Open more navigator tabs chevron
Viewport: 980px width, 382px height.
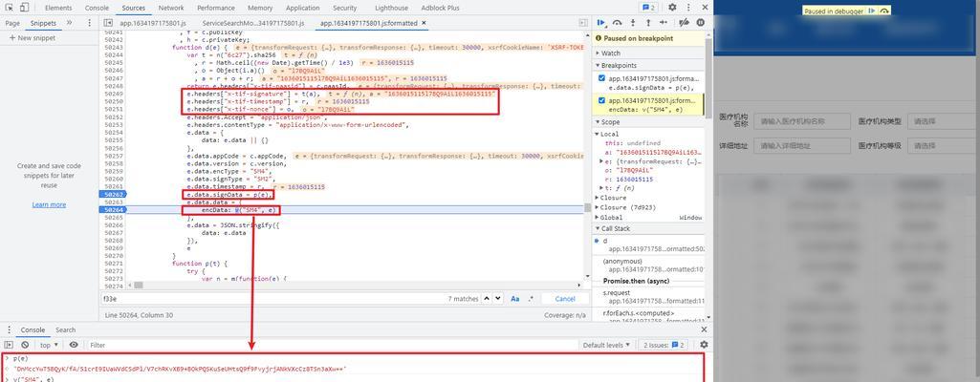[70, 23]
